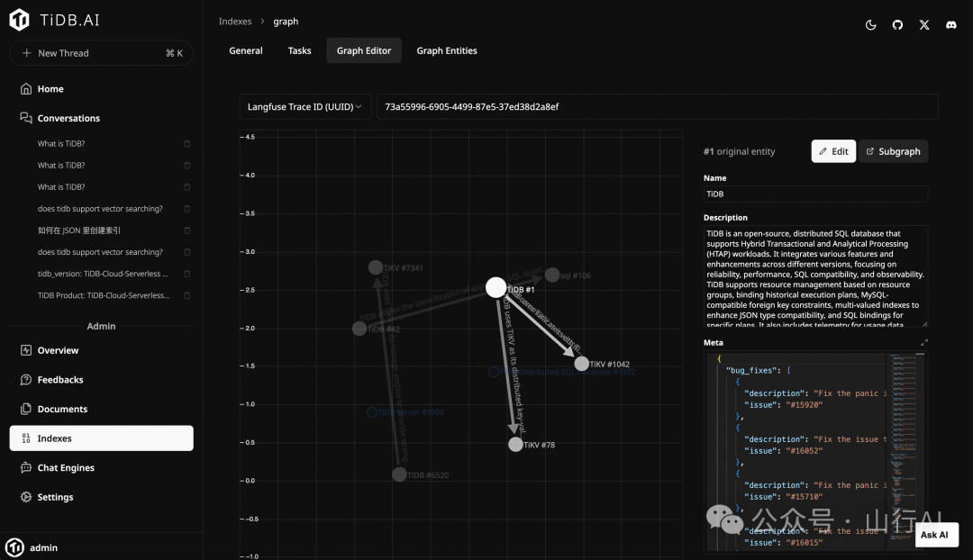This screenshot has height=560, width=973.
Task: Delete second 'What is TiDB?' conversation
Action: pos(186,165)
